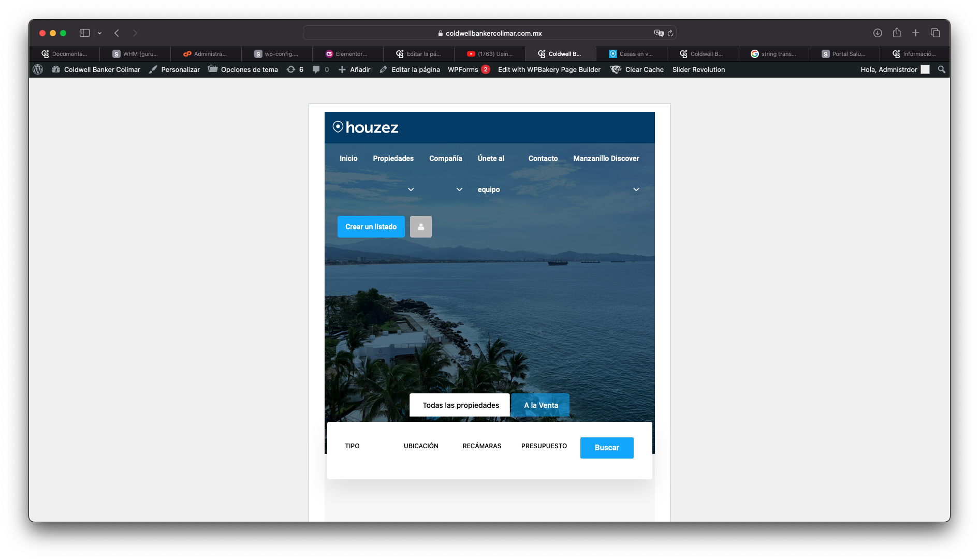Click the Safari sidebar toggle icon

(x=84, y=33)
